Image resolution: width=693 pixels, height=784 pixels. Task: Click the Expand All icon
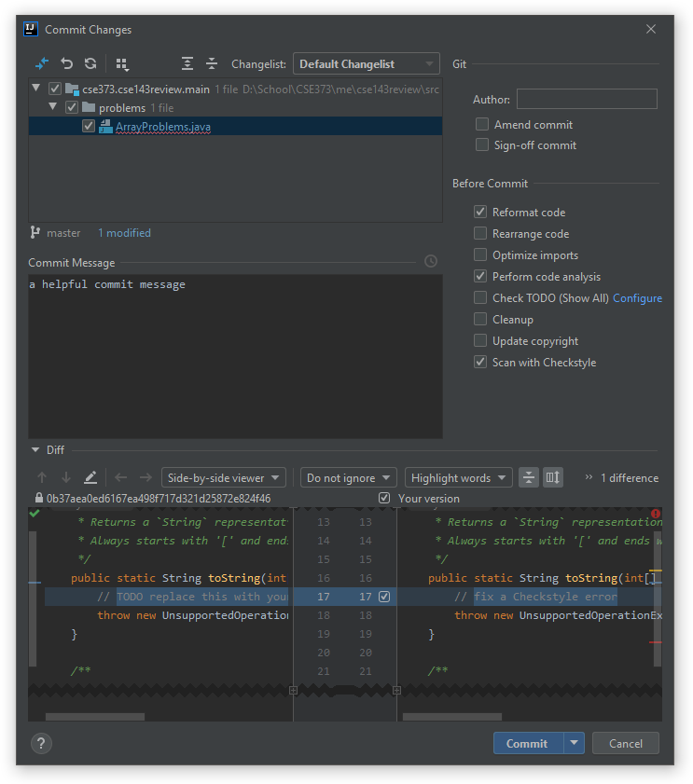(187, 63)
